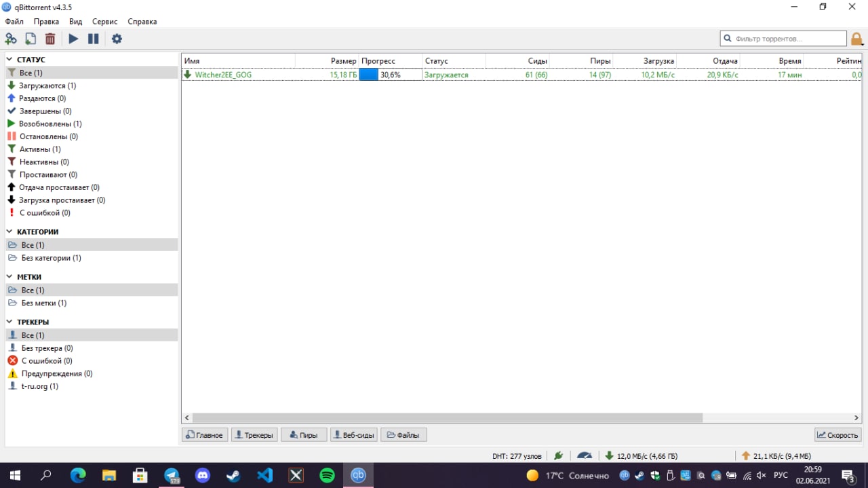
Task: Pause torrents with the pause icon
Action: [94, 39]
